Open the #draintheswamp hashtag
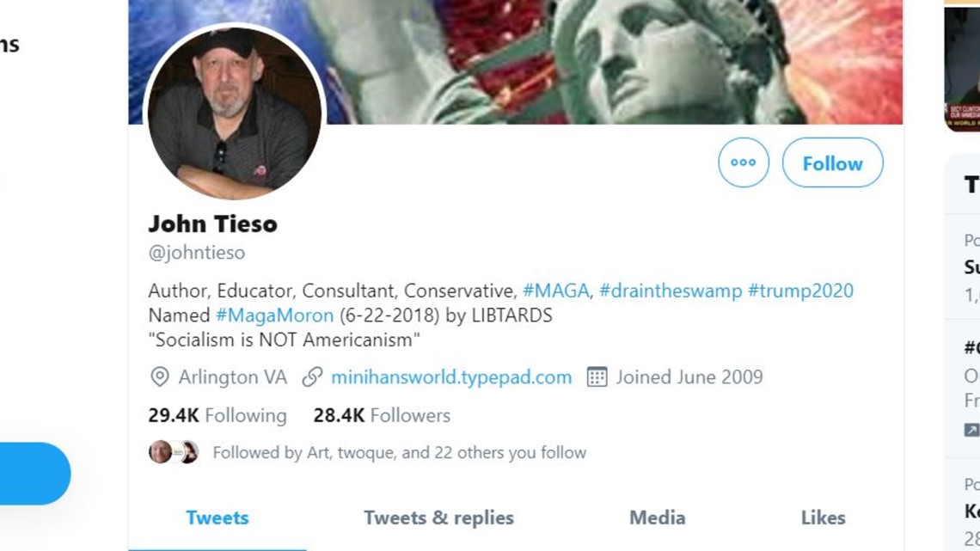This screenshot has height=551, width=980. point(671,291)
